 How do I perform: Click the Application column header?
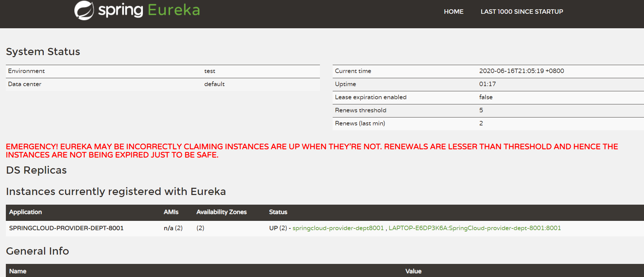(x=25, y=212)
